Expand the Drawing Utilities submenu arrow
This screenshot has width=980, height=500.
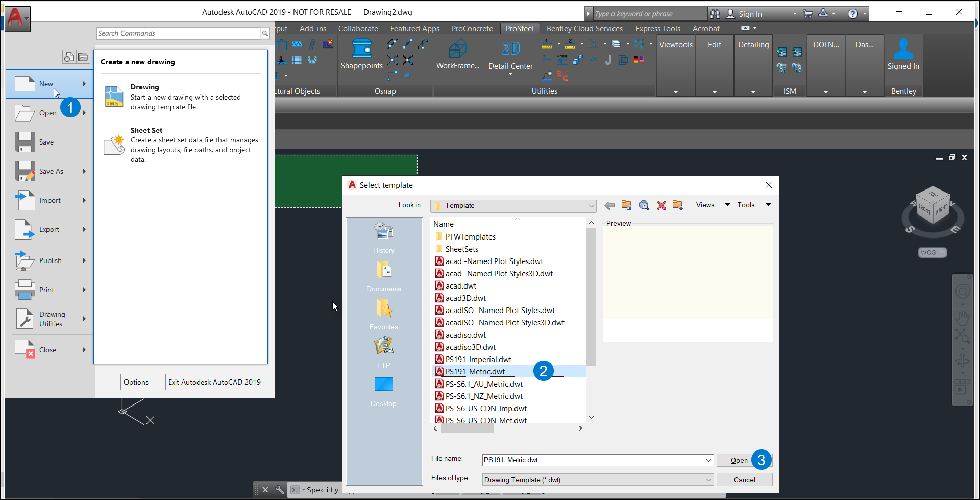84,319
